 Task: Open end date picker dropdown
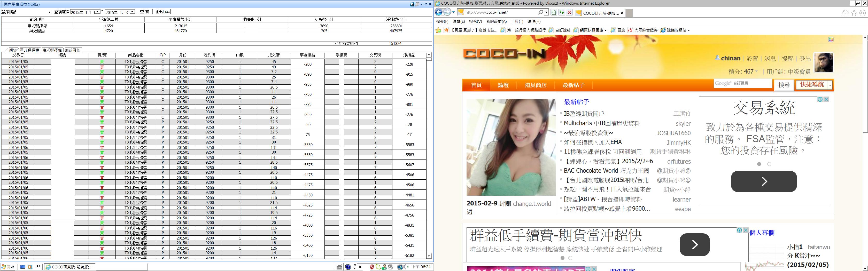click(x=133, y=12)
